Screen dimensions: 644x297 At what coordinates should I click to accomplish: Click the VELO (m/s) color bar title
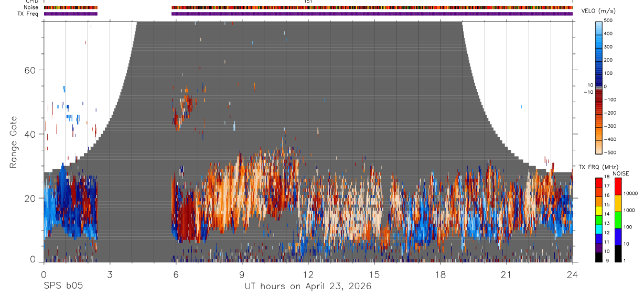[x=598, y=12]
